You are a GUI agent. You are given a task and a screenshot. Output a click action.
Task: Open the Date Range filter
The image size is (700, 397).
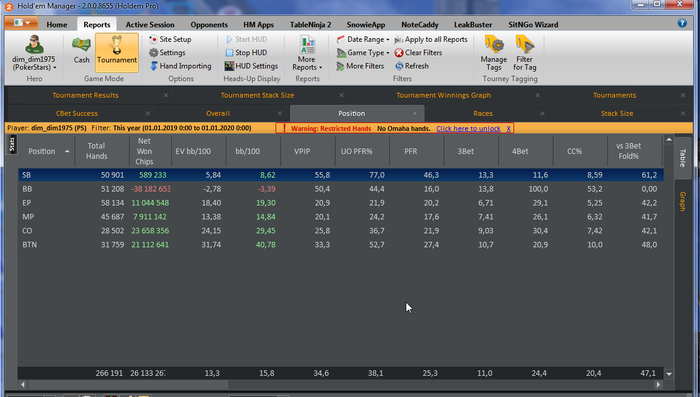362,39
